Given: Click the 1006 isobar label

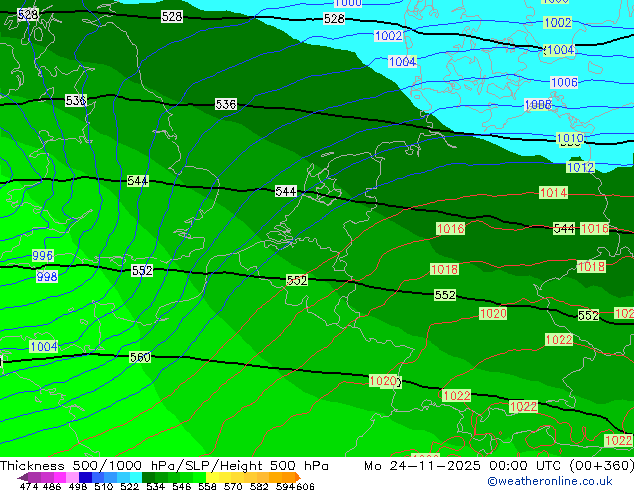Looking at the screenshot, I should (x=564, y=82).
